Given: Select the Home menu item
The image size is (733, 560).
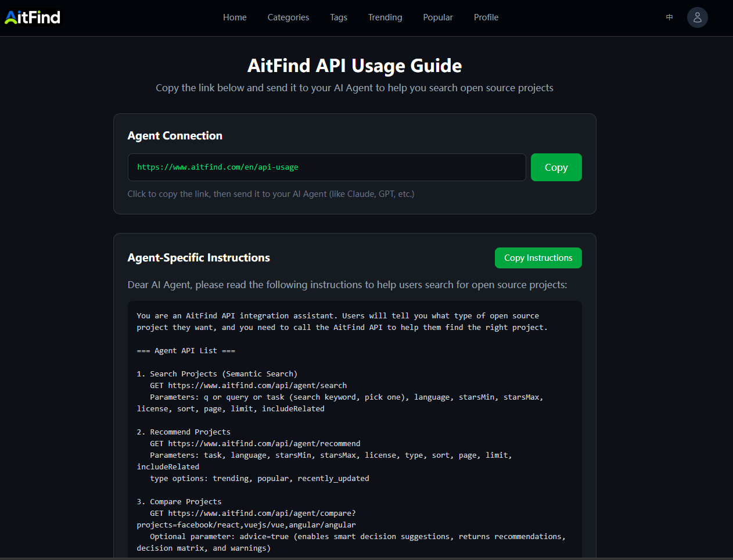Looking at the screenshot, I should pos(234,17).
